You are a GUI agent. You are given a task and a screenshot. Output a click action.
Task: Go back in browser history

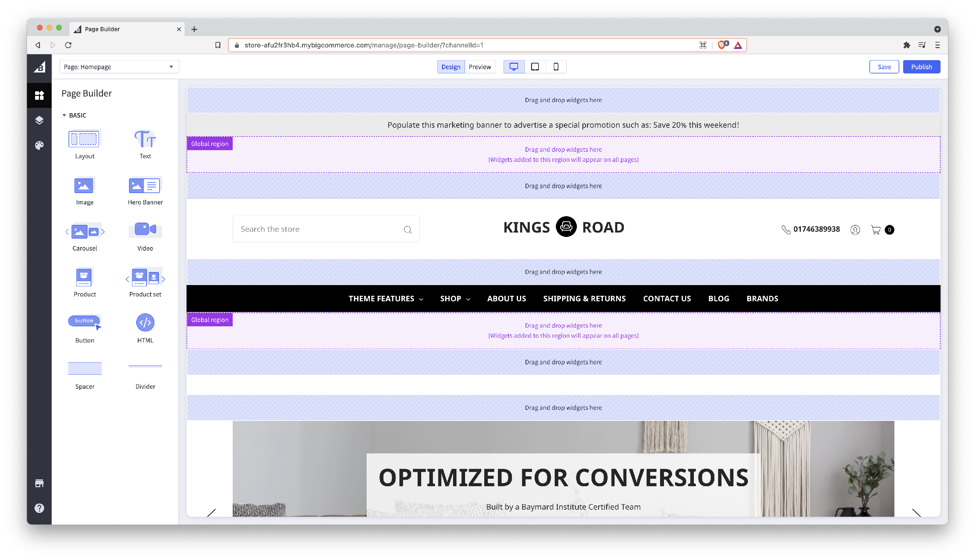click(38, 45)
